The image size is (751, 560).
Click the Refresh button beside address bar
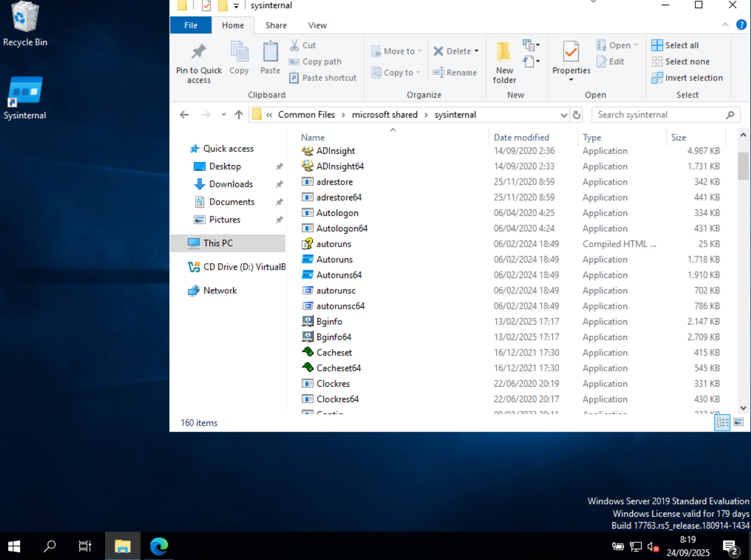coord(577,115)
